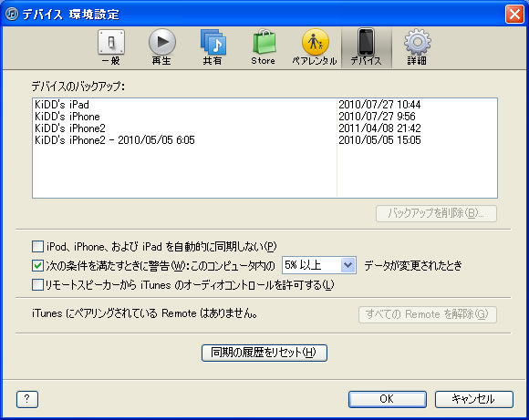Open the 共有 (Sharing) preferences icon
529x420 pixels.
[213, 43]
